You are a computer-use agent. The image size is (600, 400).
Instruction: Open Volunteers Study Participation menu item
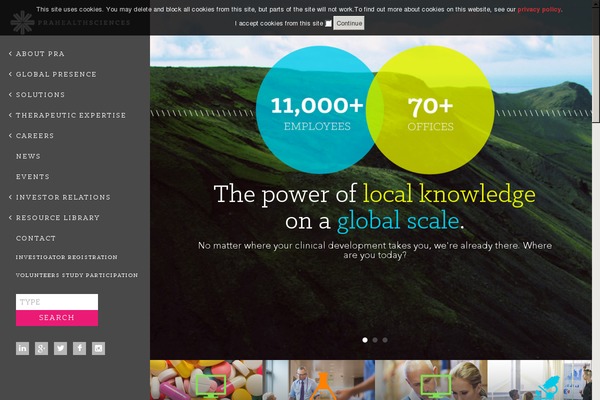coord(77,275)
